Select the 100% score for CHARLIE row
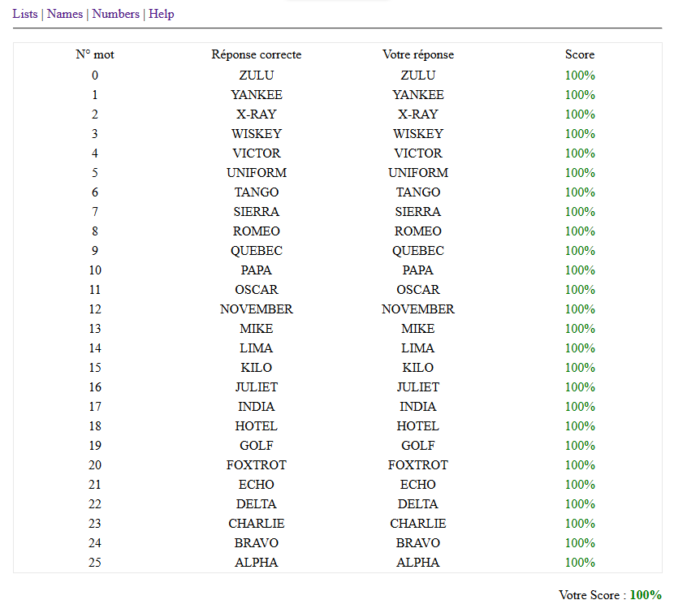700x613 pixels. (580, 523)
